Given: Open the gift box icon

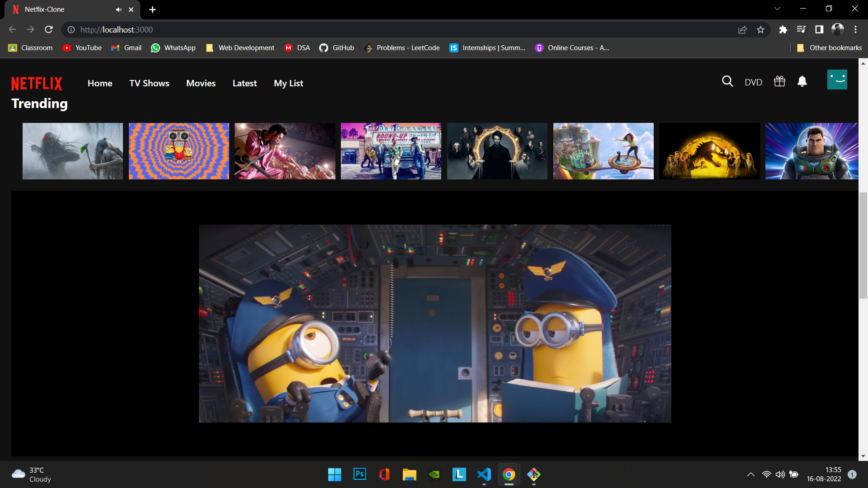Looking at the screenshot, I should [x=779, y=81].
